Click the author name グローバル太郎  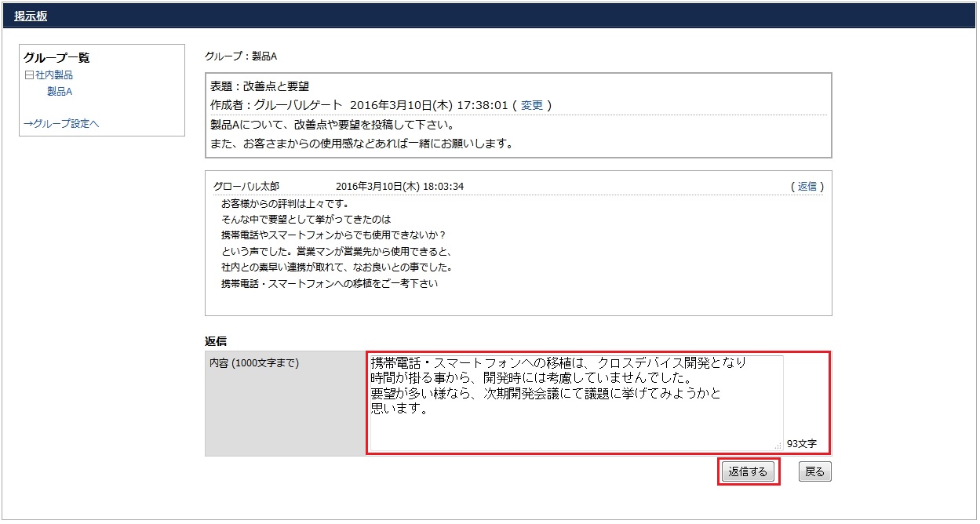click(246, 187)
